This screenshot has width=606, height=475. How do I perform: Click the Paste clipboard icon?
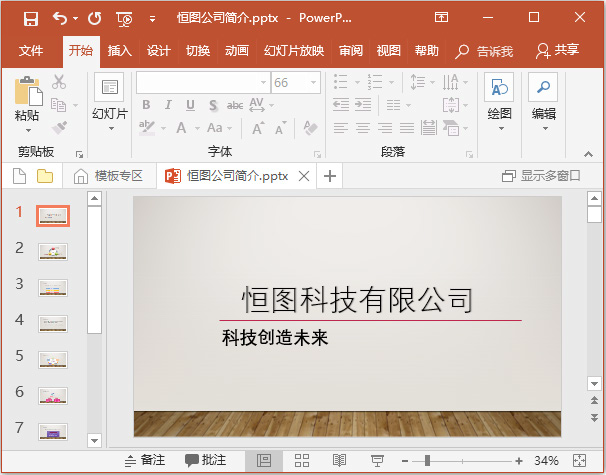coord(28,91)
